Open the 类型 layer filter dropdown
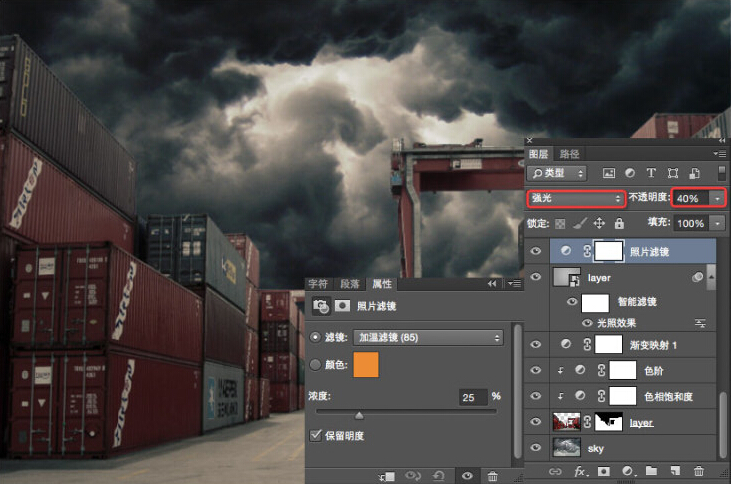This screenshot has width=731, height=484. click(557, 173)
